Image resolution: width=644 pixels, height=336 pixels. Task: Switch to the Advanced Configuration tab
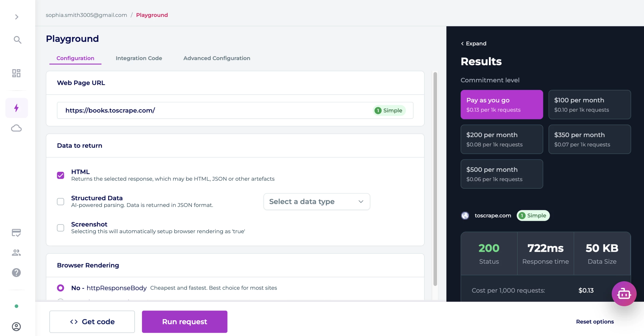click(x=217, y=58)
